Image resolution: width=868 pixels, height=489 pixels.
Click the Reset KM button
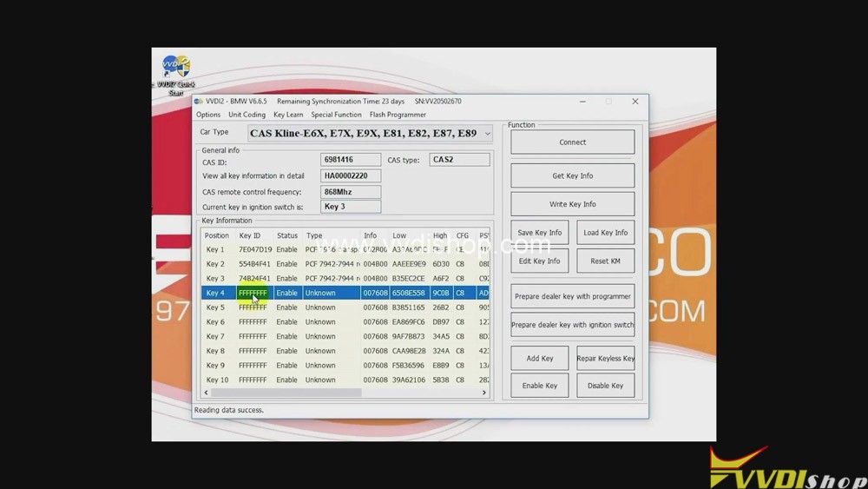point(605,261)
